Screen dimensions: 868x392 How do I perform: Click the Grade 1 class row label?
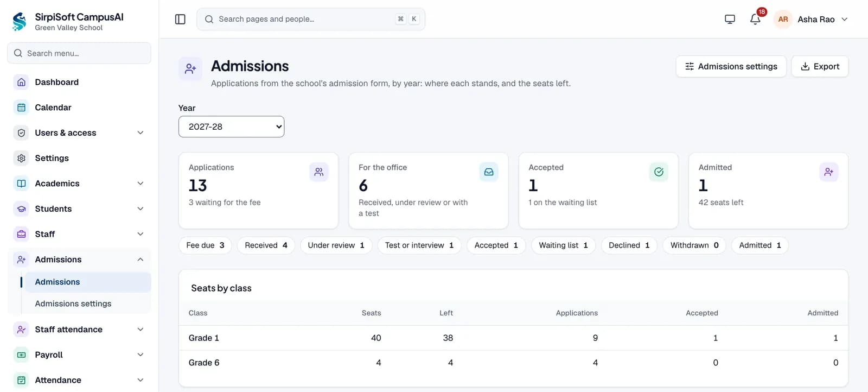click(204, 338)
